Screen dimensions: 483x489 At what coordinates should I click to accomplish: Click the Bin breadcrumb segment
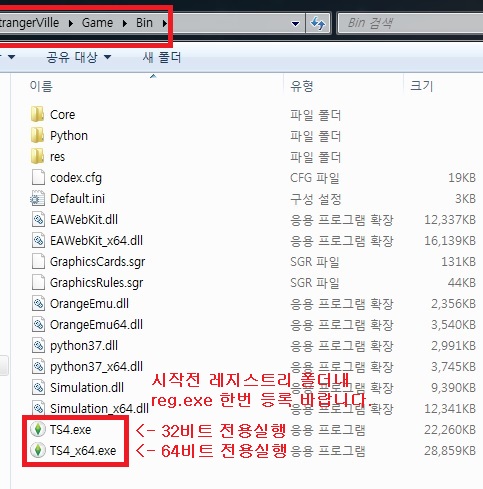[x=144, y=23]
